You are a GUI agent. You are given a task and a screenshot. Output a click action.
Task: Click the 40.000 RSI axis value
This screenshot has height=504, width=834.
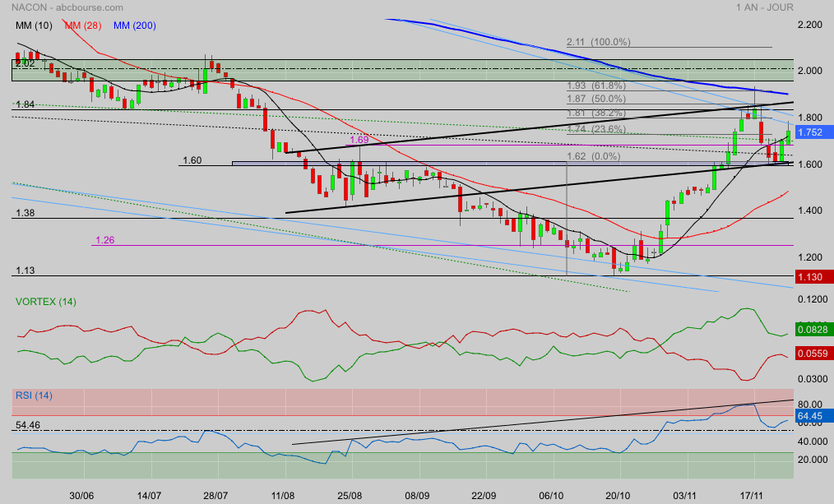coord(813,442)
